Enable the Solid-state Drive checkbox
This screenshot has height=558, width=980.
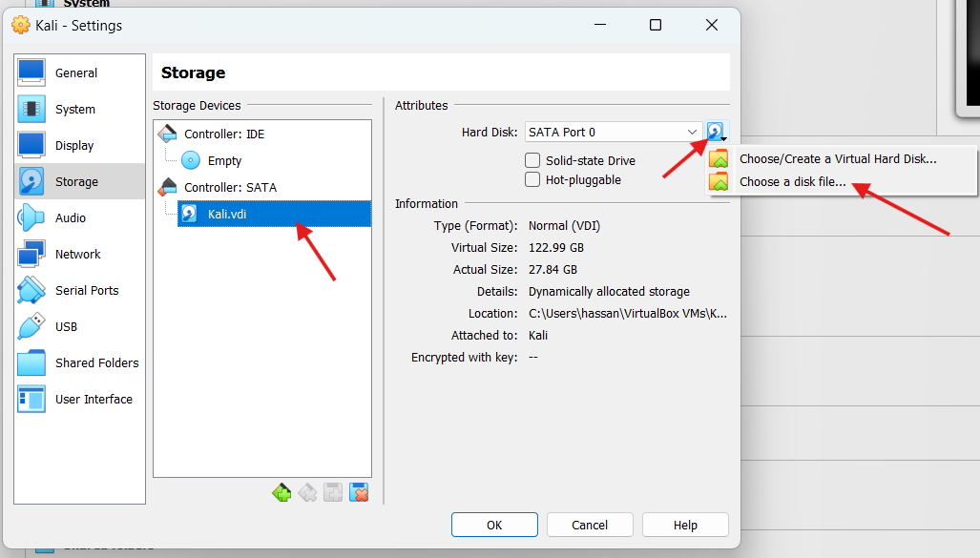(x=532, y=160)
